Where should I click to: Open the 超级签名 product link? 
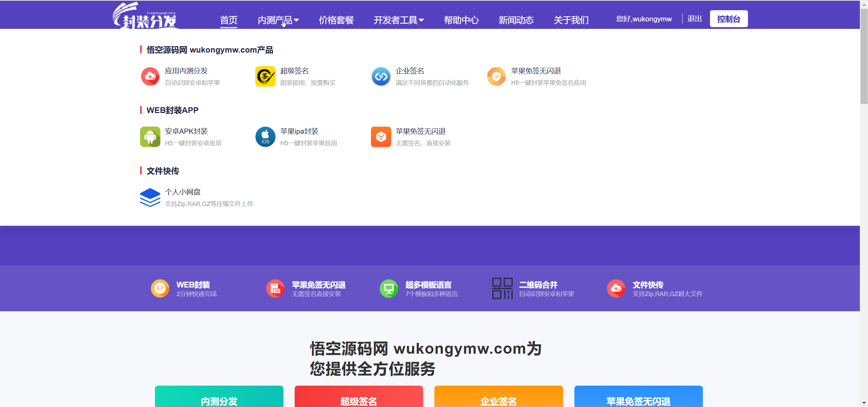(295, 71)
